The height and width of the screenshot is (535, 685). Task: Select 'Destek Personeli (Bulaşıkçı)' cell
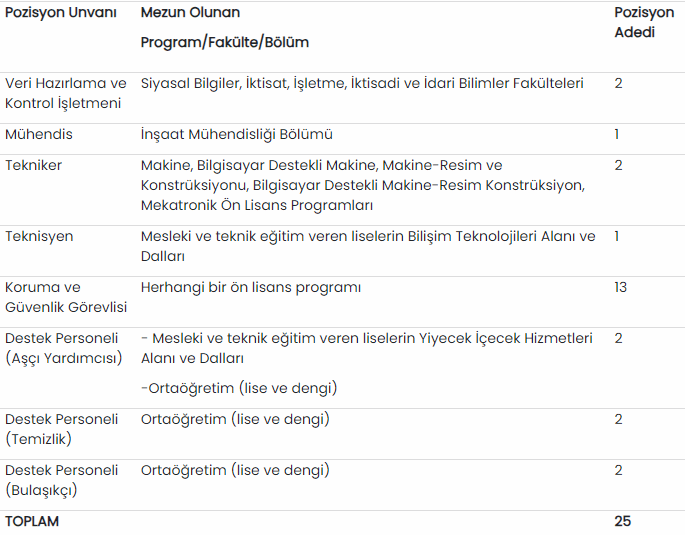61,480
